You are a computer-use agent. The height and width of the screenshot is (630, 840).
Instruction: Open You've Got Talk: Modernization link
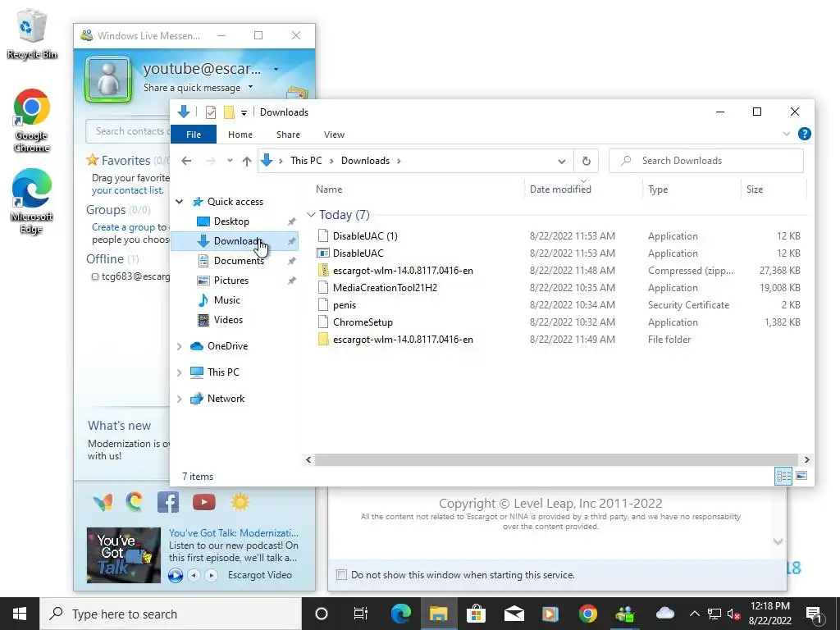(x=234, y=533)
